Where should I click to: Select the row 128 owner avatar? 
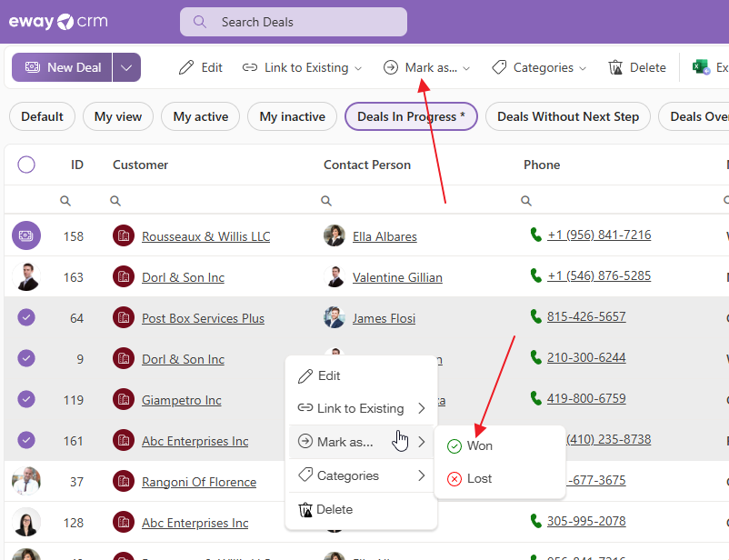tap(26, 522)
